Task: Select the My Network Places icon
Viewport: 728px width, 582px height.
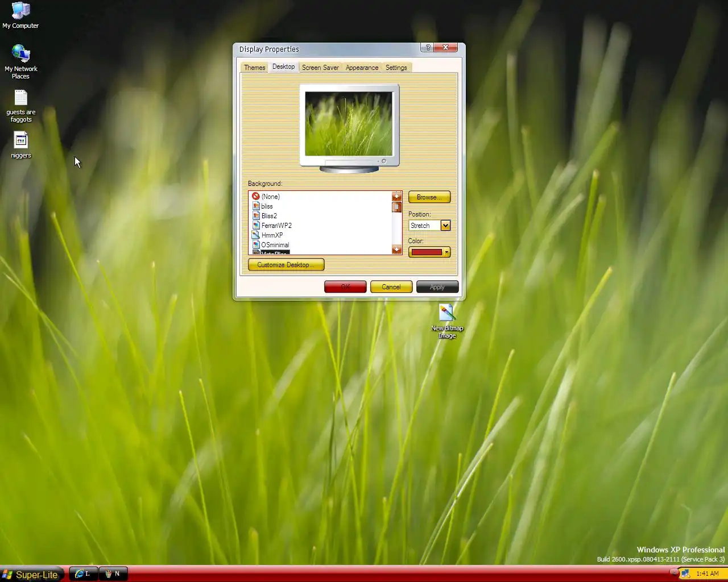Action: [x=20, y=62]
